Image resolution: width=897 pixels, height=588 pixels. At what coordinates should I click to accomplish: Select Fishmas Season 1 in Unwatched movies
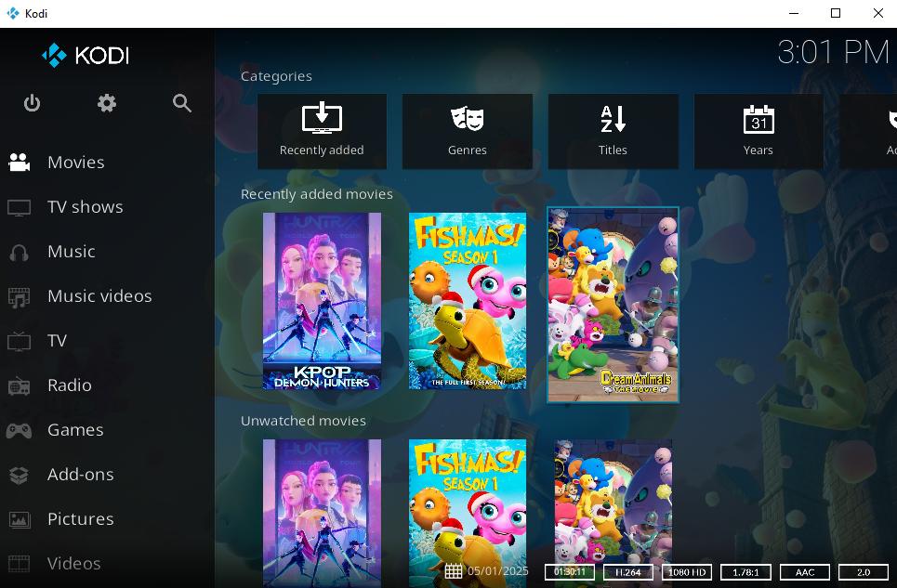(468, 513)
